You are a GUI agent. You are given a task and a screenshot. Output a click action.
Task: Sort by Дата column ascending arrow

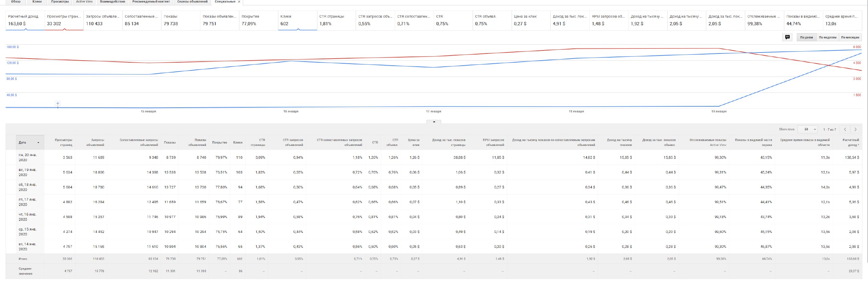tap(38, 143)
